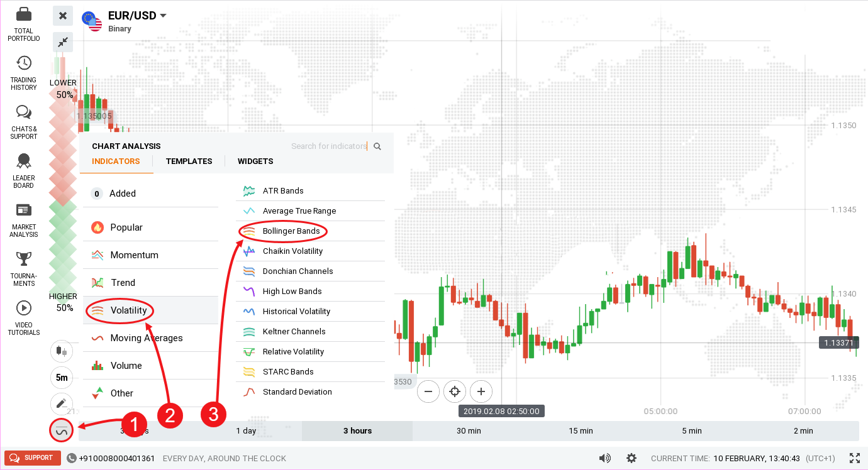Add the ATR Bands indicator
The image size is (868, 470).
[311, 191]
